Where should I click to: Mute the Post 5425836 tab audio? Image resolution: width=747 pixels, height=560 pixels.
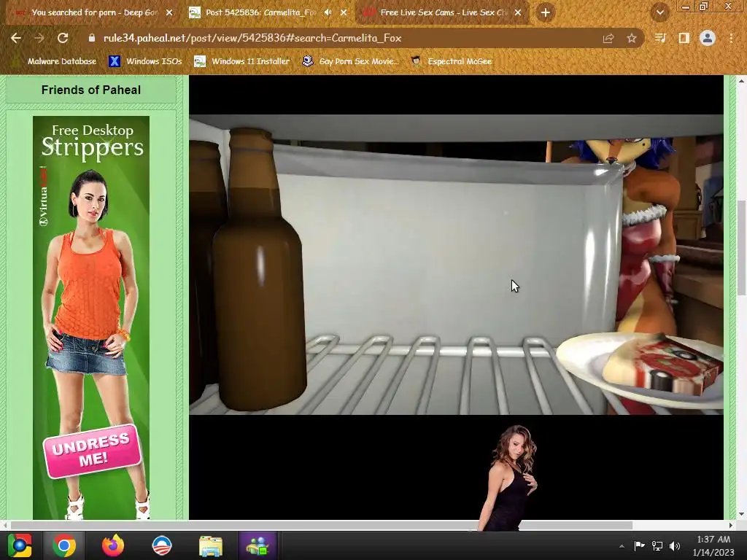click(328, 12)
